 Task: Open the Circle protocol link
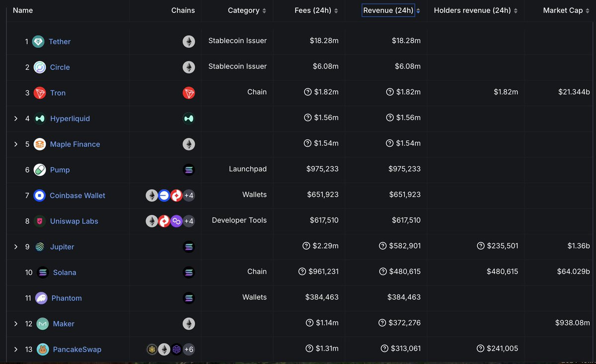pos(60,68)
